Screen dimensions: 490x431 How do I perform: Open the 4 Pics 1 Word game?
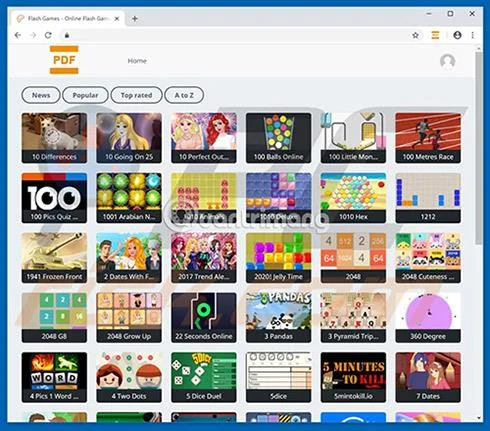pyautogui.click(x=54, y=377)
